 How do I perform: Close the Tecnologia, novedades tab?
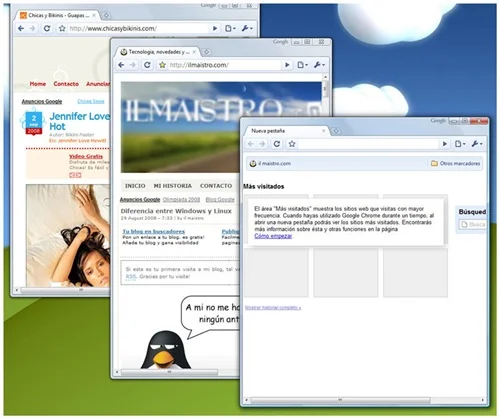tap(194, 52)
